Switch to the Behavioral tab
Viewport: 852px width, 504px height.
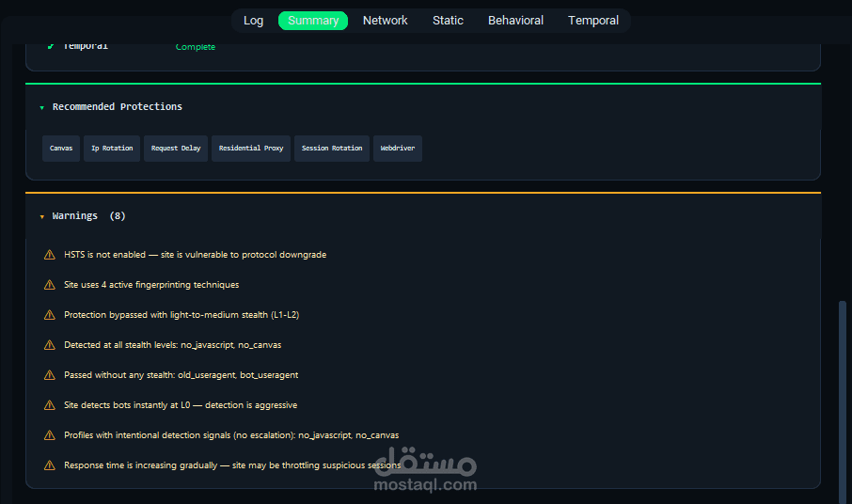[x=515, y=21]
